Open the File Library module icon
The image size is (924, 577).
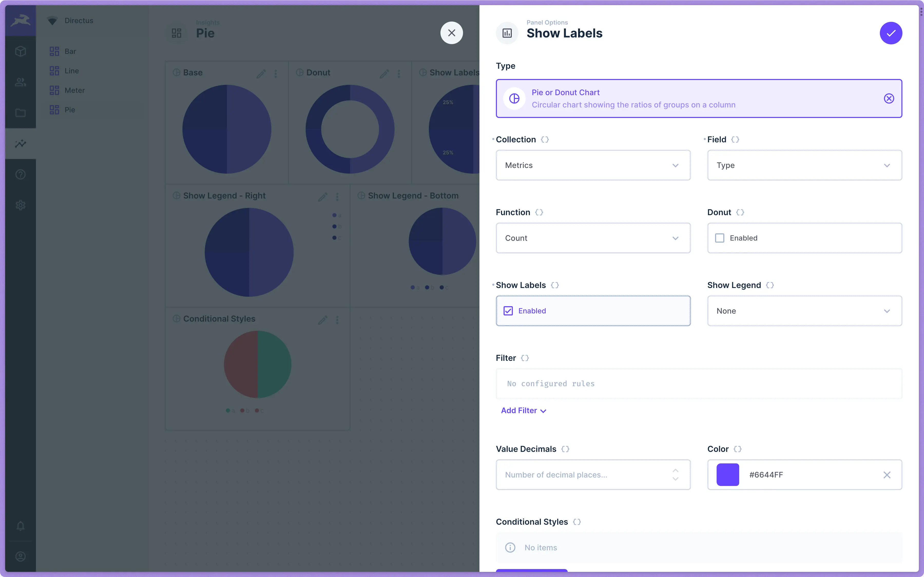click(x=20, y=113)
